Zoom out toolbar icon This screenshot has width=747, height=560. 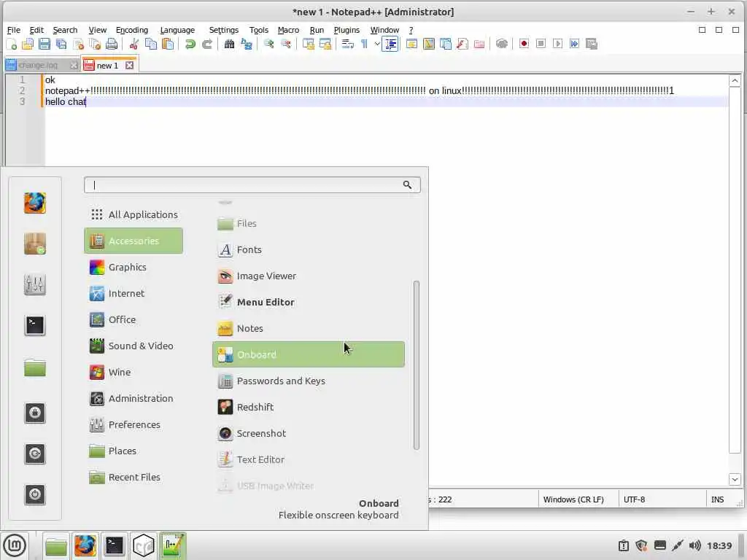pos(286,44)
